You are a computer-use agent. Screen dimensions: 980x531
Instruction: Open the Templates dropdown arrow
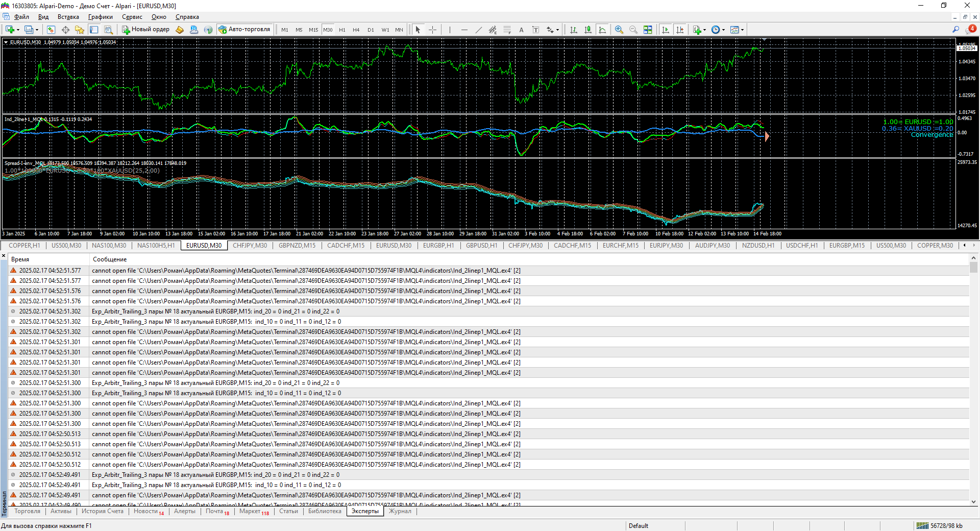pyautogui.click(x=742, y=30)
